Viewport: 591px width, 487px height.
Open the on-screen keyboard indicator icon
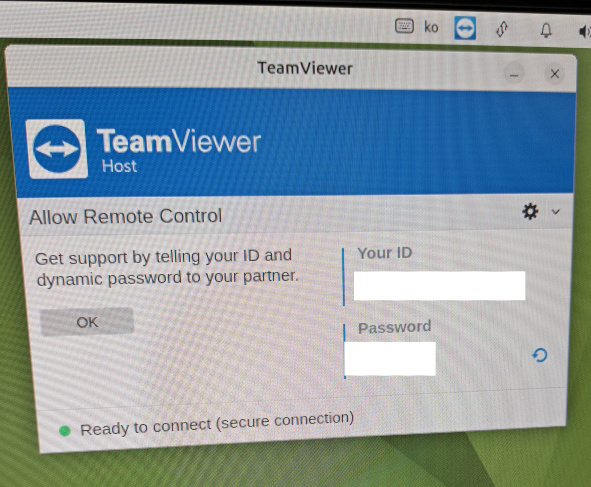[x=404, y=26]
